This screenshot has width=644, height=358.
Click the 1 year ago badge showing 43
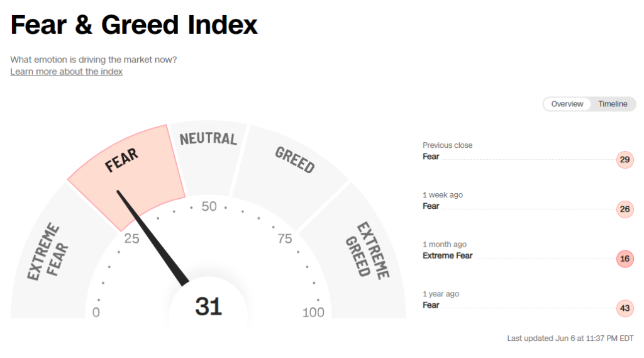pyautogui.click(x=625, y=308)
